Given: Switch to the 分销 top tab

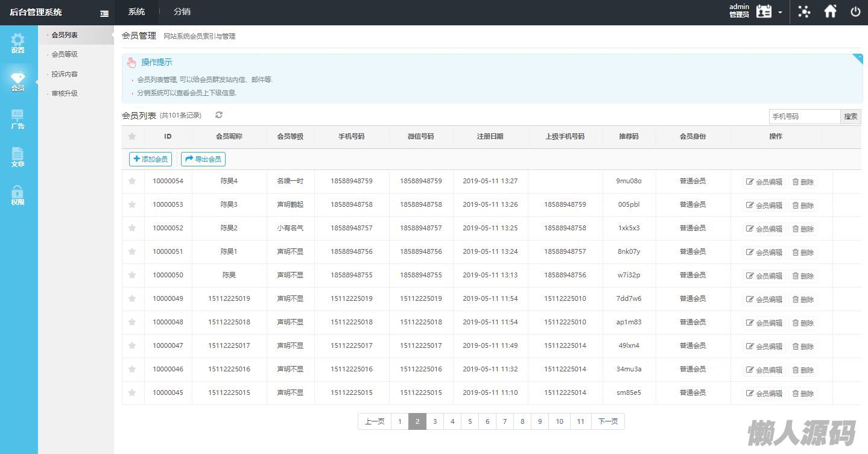Looking at the screenshot, I should click(182, 11).
